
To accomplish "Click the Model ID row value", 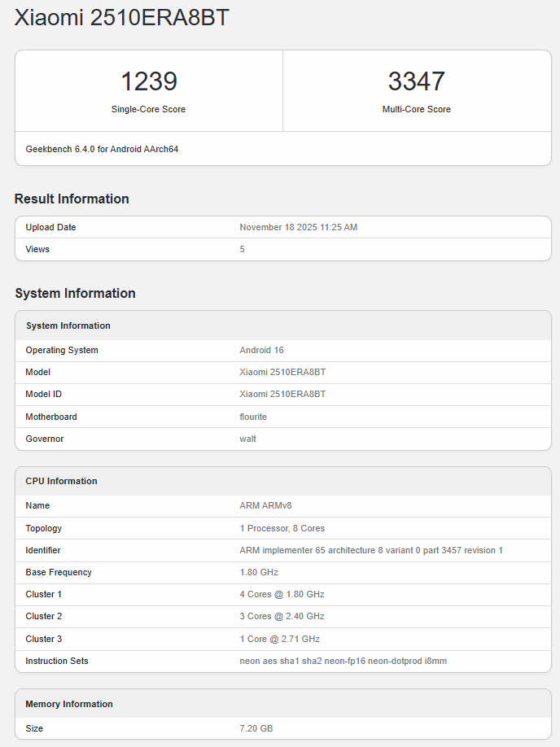I will click(282, 394).
